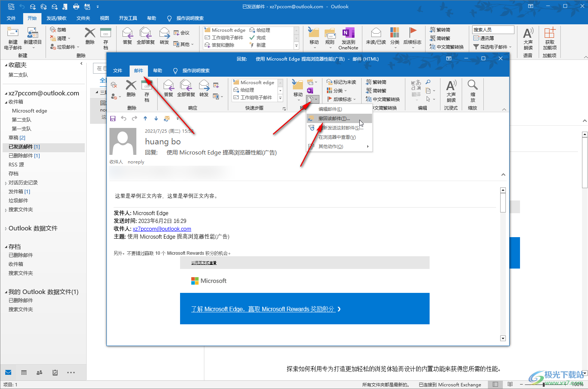Click 转发 in the message window ribbon
The image size is (588, 389).
point(204,89)
